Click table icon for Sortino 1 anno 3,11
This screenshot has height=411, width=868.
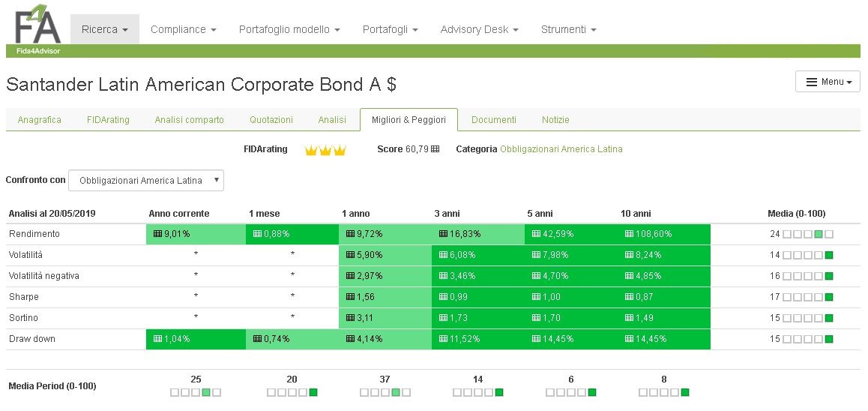[350, 318]
